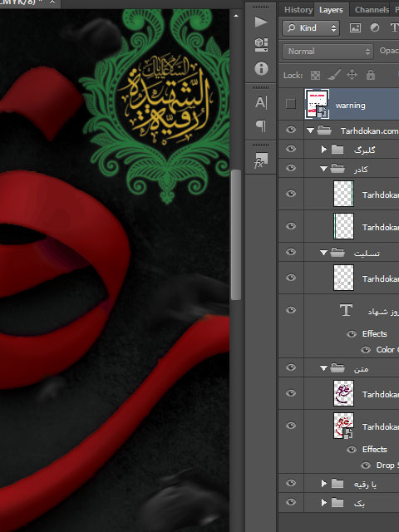
Task: Select red calligraphy smart object thumbnail
Action: click(343, 426)
